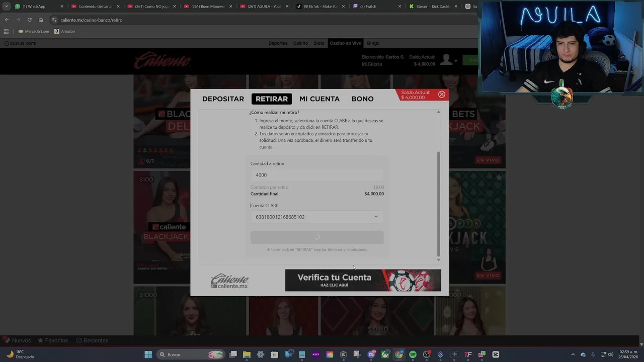Open Spotify from the taskbar

pos(413,354)
